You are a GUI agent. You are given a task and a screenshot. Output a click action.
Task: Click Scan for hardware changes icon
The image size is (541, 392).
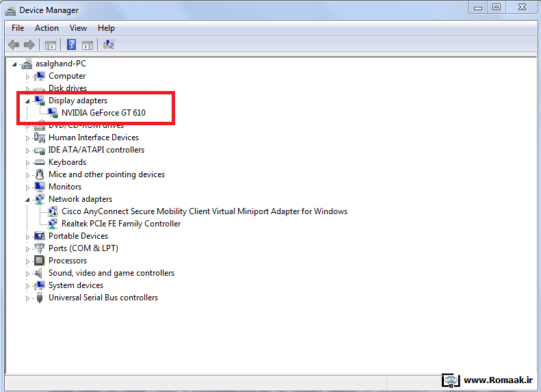[109, 44]
